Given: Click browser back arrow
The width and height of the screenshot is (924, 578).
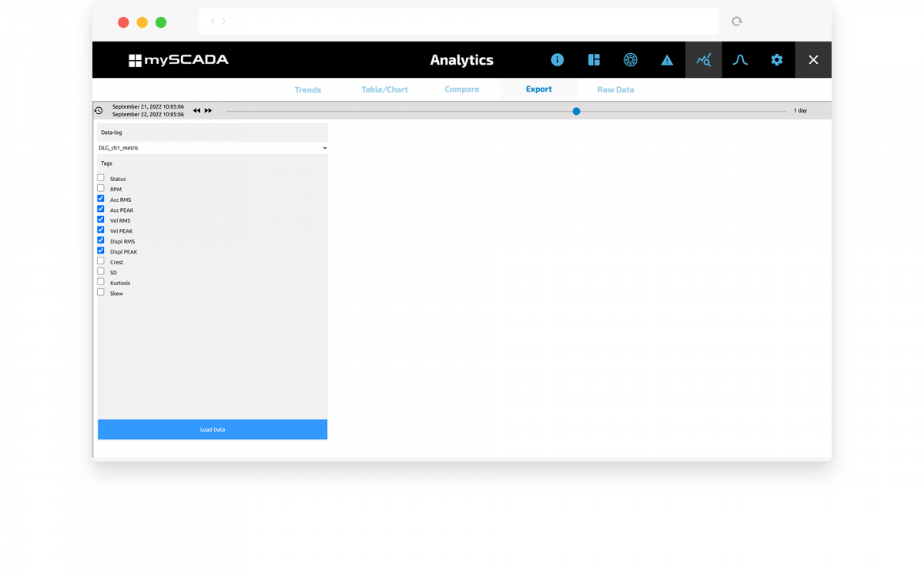Looking at the screenshot, I should click(x=213, y=22).
